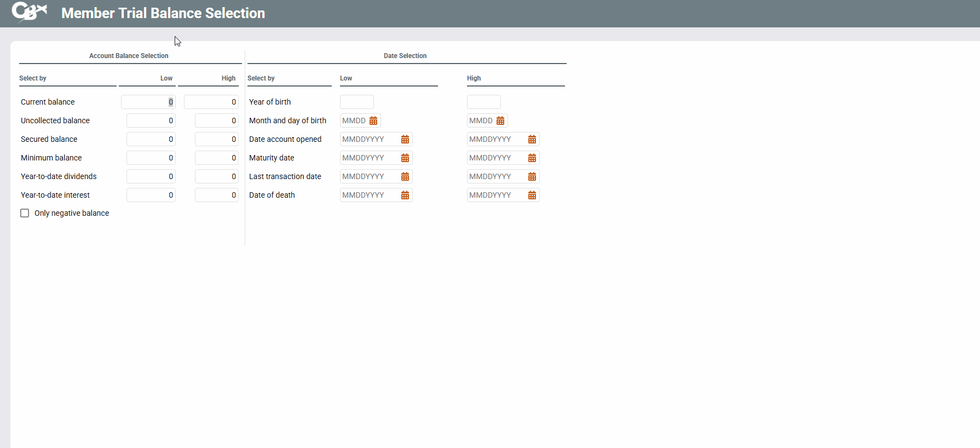
Task: Focus Minimum balance High field
Action: 216,158
